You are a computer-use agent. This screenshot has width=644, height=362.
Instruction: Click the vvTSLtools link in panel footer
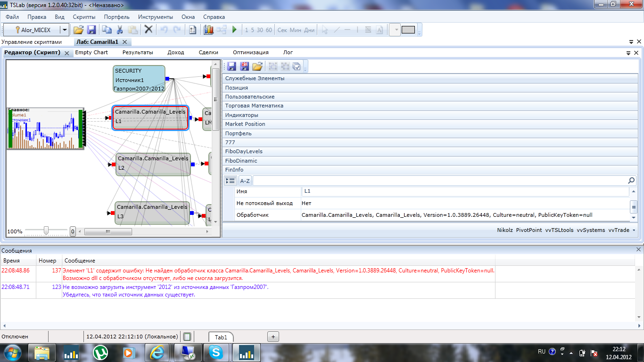tap(559, 230)
